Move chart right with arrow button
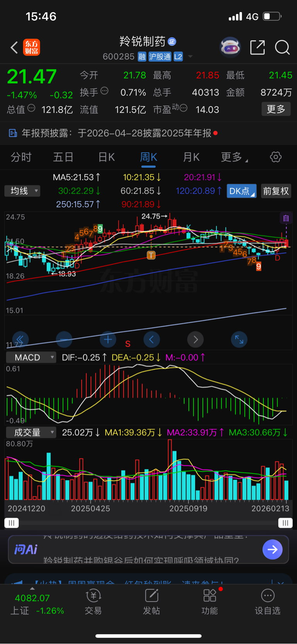297x644 pixels. pos(195,340)
